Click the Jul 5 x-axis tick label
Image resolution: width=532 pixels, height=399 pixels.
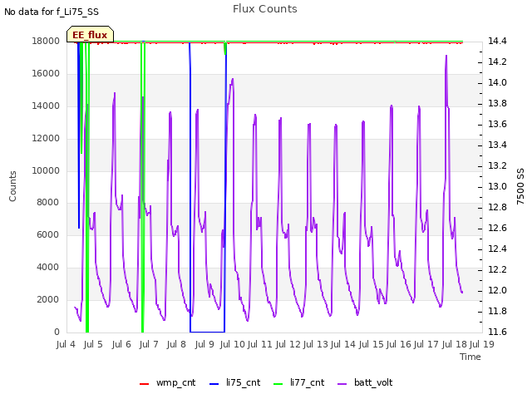point(93,344)
